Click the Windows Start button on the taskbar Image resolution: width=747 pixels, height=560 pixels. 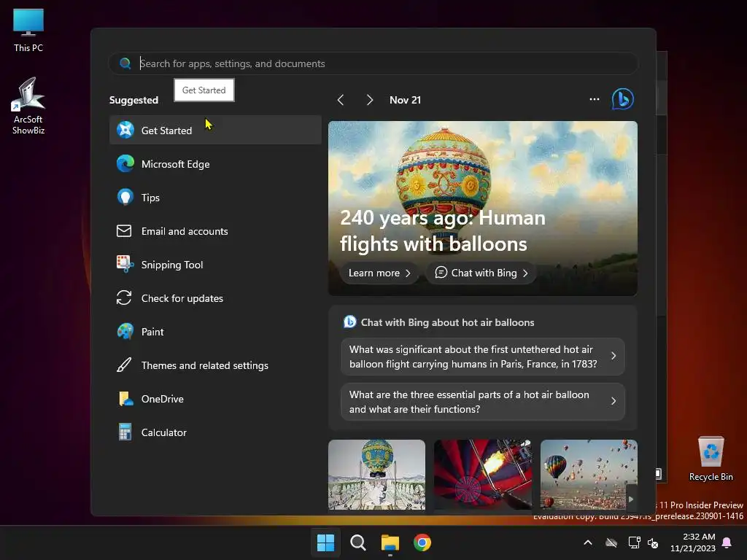[326, 542]
